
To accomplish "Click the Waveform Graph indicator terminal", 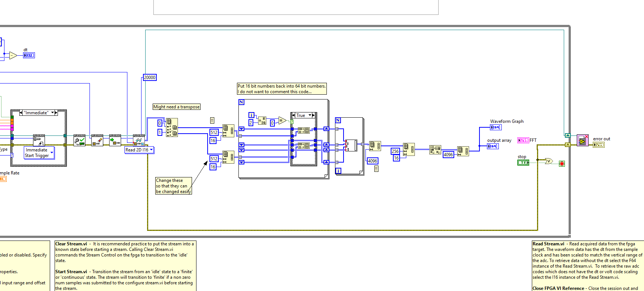I will pos(495,127).
